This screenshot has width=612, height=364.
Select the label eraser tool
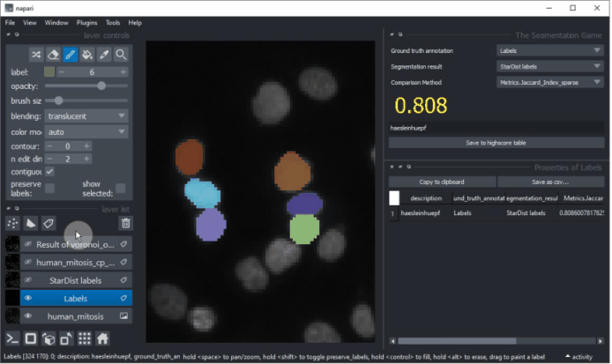coord(53,55)
